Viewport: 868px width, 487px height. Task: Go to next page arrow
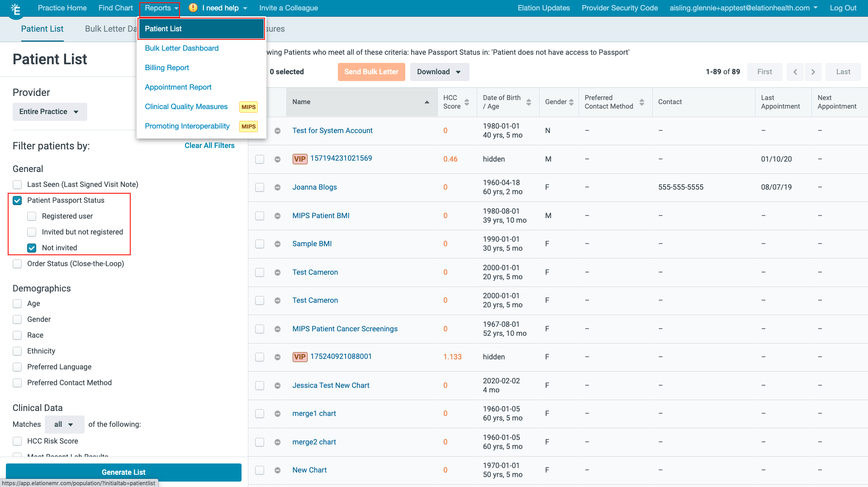[813, 72]
